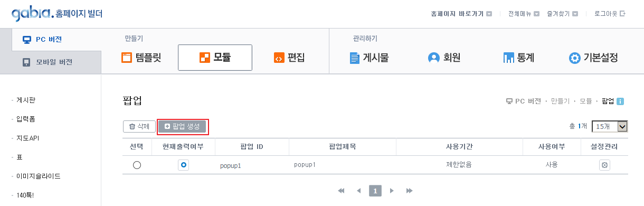
Task: Open 기본설정 with gear icon
Action: (x=593, y=58)
